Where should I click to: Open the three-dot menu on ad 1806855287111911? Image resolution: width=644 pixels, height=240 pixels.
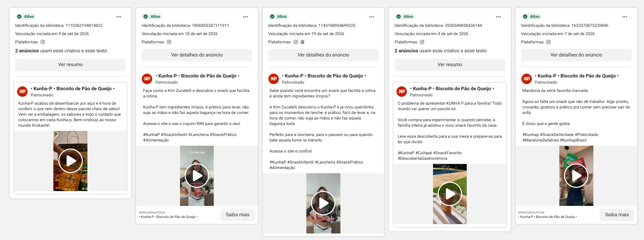click(245, 17)
